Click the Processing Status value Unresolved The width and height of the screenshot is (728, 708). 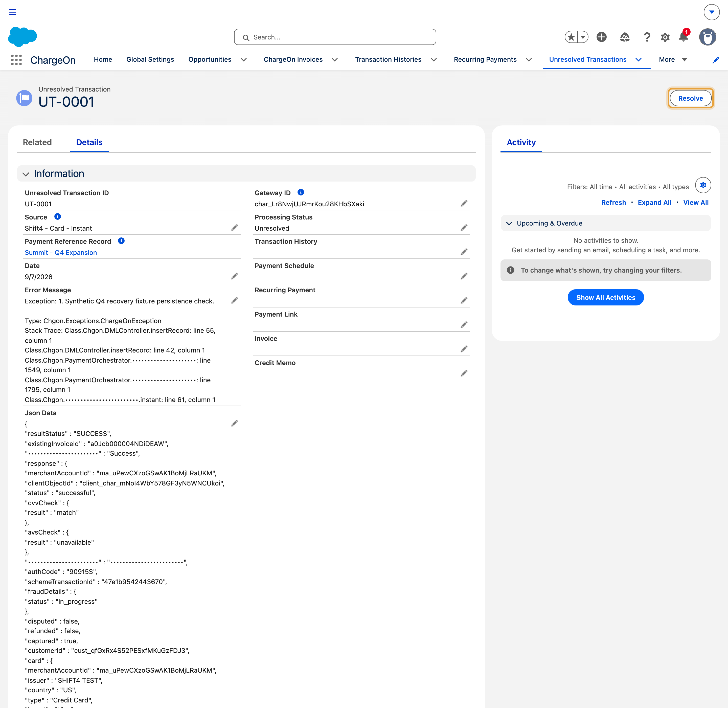[x=272, y=228]
